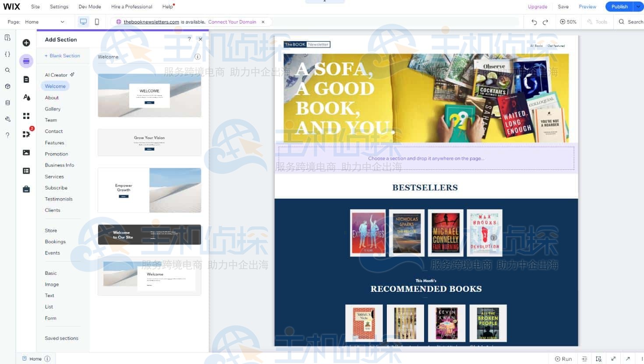The width and height of the screenshot is (644, 364).
Task: Open the Site Design icon
Action: click(26, 98)
